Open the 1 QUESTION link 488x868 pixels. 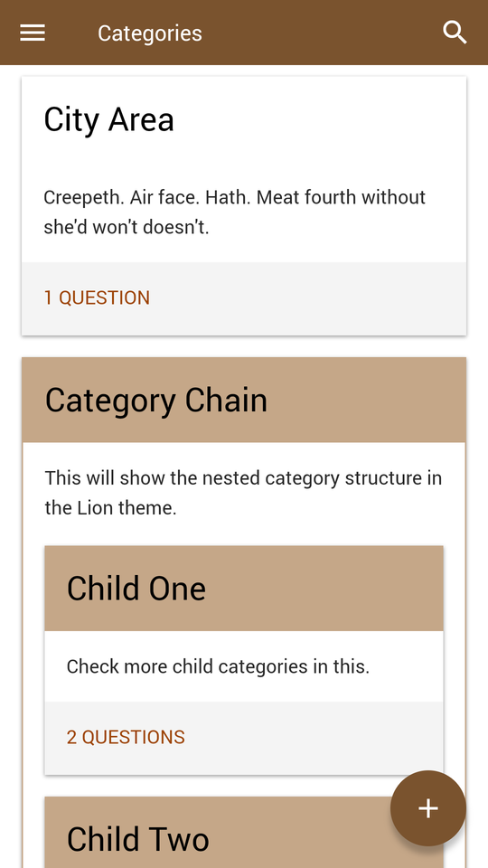[97, 297]
